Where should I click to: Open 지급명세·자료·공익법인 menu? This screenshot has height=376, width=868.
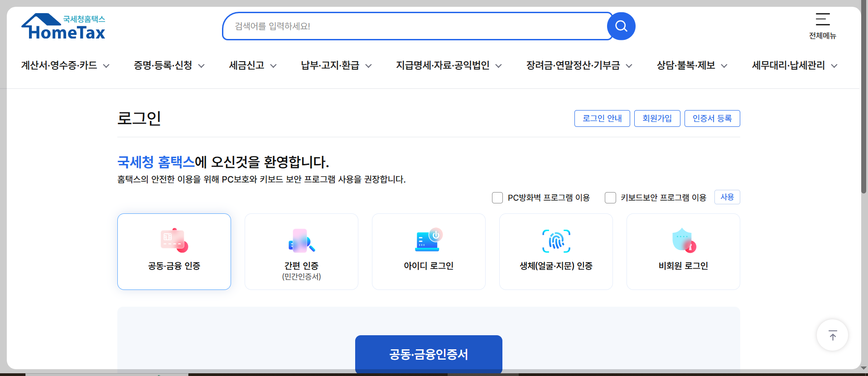pyautogui.click(x=443, y=65)
